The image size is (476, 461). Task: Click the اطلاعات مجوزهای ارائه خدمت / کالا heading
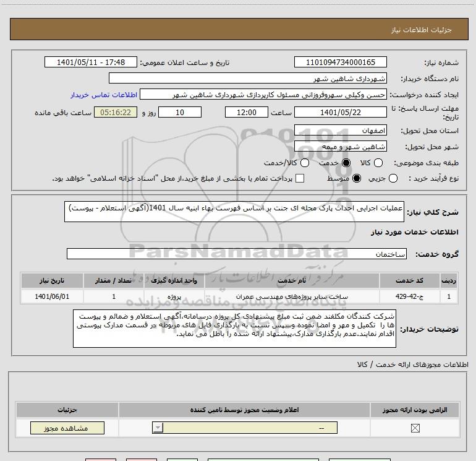pos(412,364)
